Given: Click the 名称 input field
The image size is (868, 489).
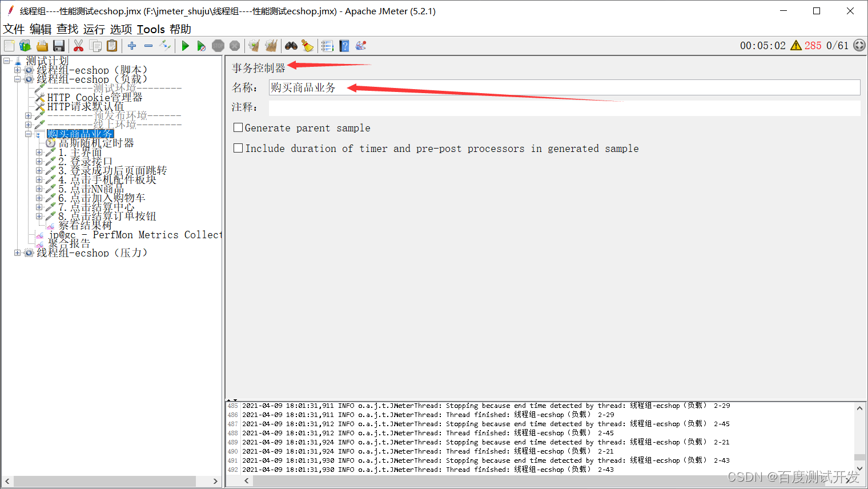Looking at the screenshot, I should tap(564, 87).
